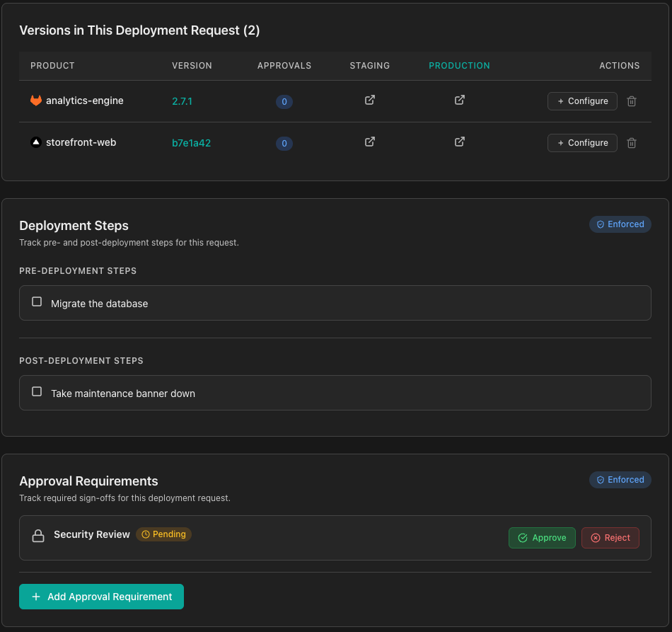
Task: Click the analytics-engine product name
Action: point(84,100)
